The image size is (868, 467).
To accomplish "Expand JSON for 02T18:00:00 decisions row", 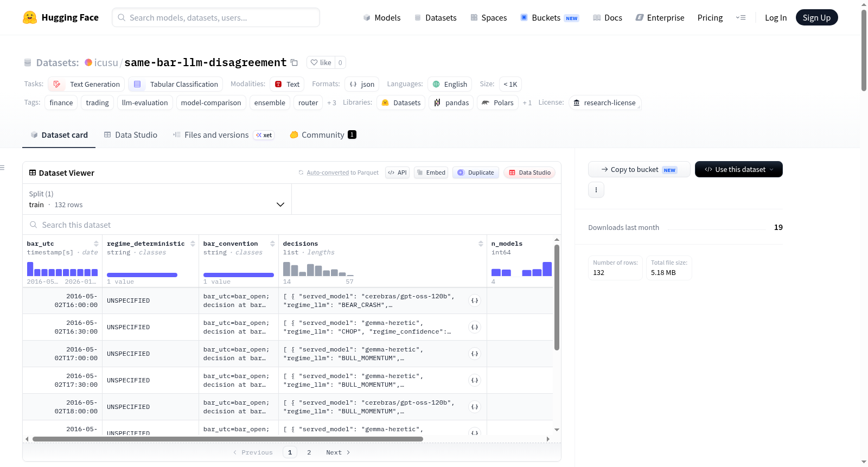I will (x=475, y=407).
